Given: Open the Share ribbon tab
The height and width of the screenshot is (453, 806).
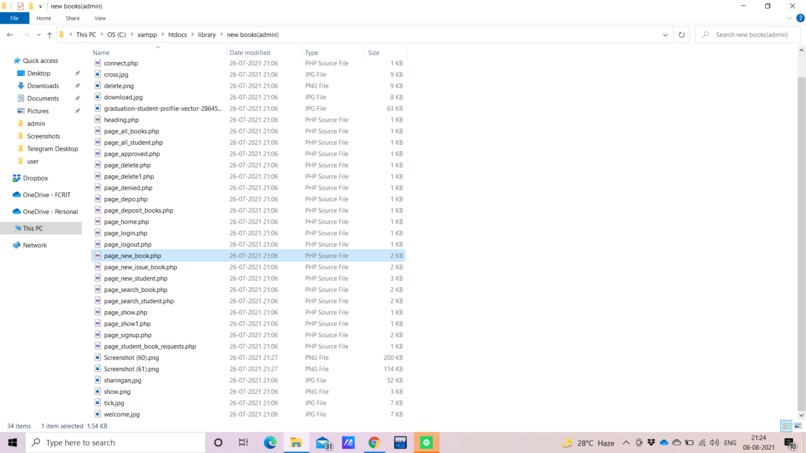Looking at the screenshot, I should (x=72, y=18).
